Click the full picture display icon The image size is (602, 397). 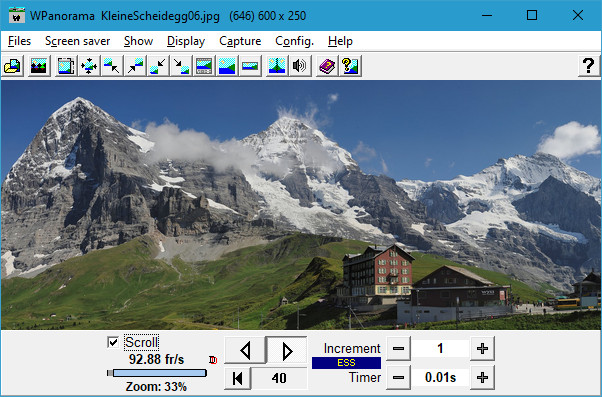click(x=227, y=66)
